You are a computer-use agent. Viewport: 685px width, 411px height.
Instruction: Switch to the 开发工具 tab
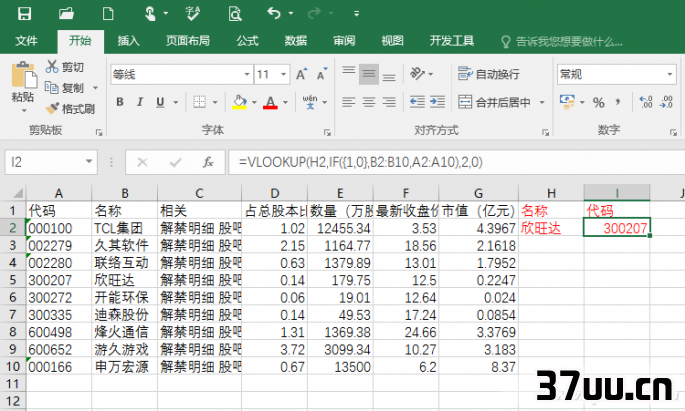pos(452,41)
